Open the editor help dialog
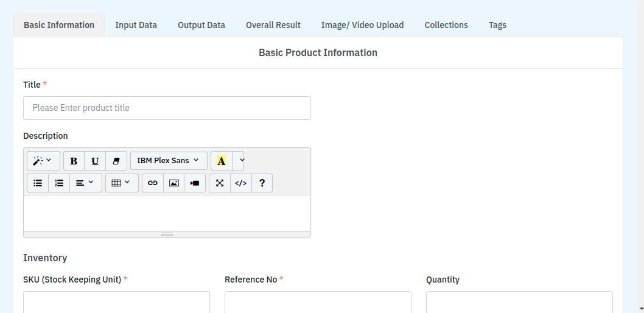The width and height of the screenshot is (644, 313). [262, 183]
